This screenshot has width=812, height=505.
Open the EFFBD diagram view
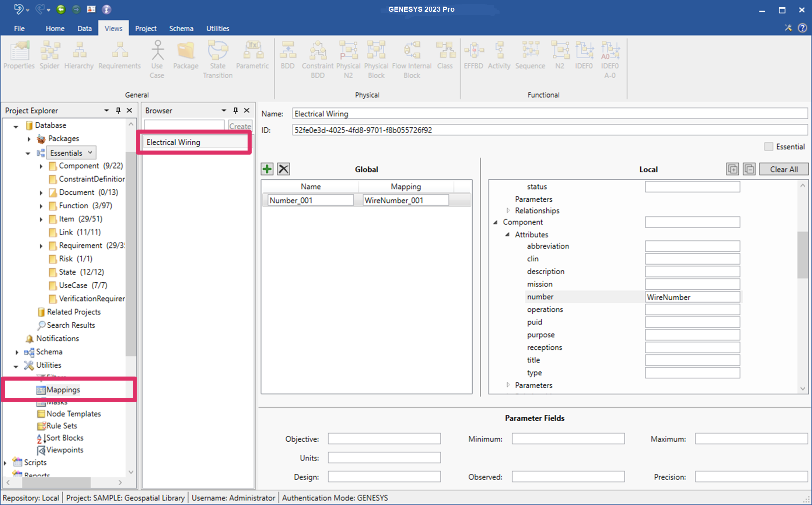click(473, 55)
